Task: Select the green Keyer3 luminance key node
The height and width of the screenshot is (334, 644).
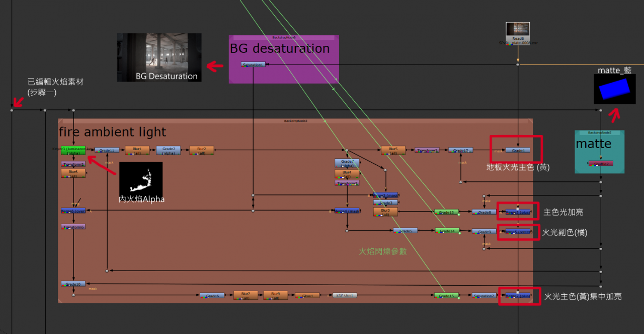Action: click(73, 150)
